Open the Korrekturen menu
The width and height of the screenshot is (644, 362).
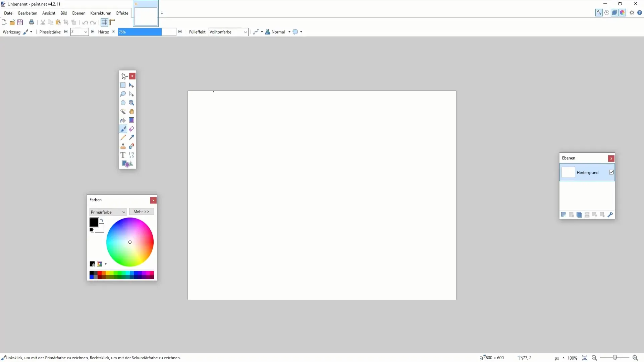tap(101, 13)
